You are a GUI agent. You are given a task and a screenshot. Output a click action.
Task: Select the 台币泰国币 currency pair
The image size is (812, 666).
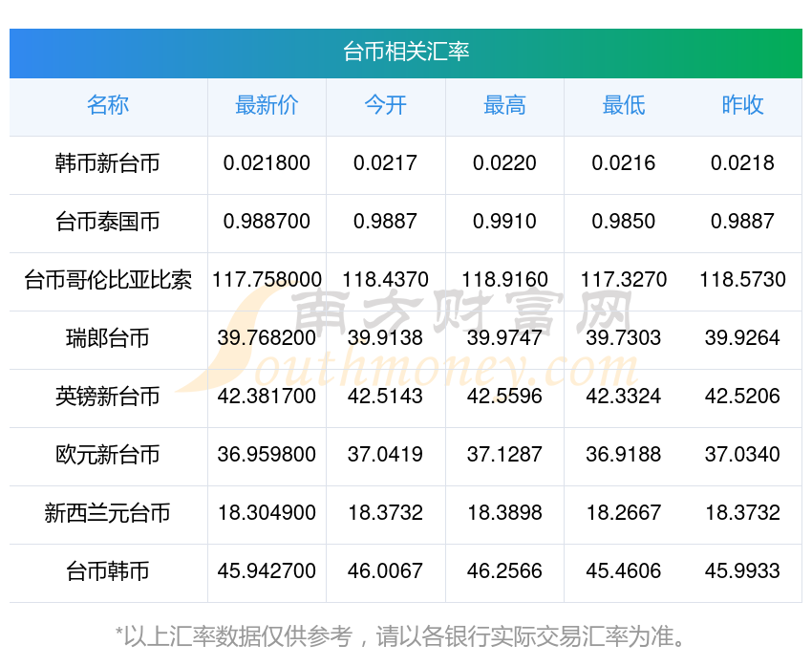[108, 222]
